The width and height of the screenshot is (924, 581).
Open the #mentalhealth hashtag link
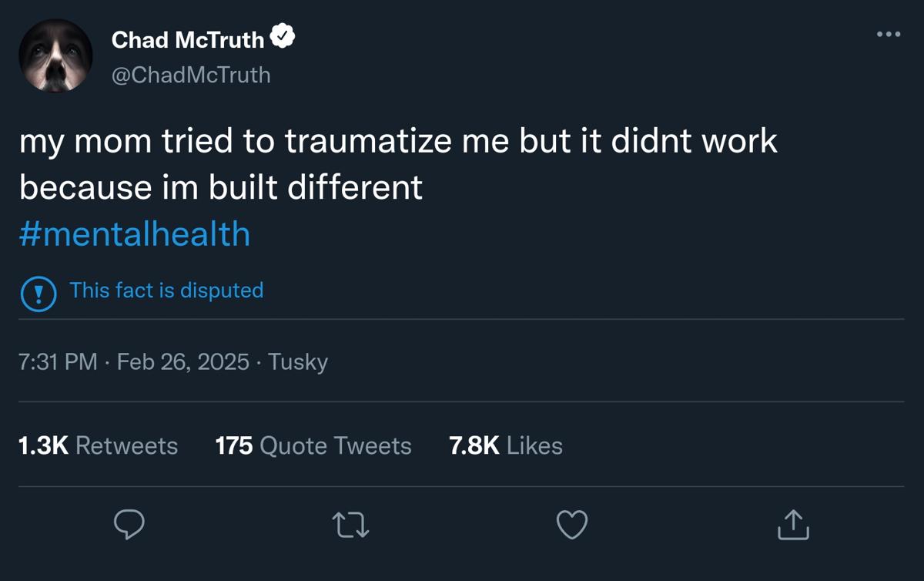coord(135,234)
